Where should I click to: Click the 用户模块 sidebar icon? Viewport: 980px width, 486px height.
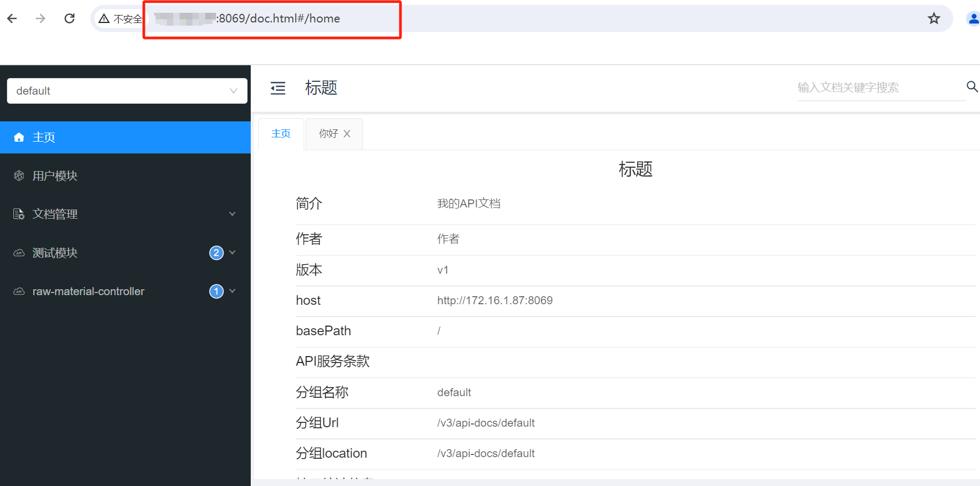tap(19, 176)
